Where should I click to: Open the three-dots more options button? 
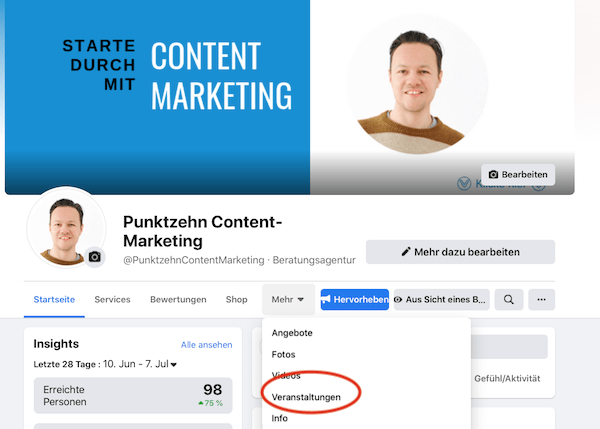(541, 299)
